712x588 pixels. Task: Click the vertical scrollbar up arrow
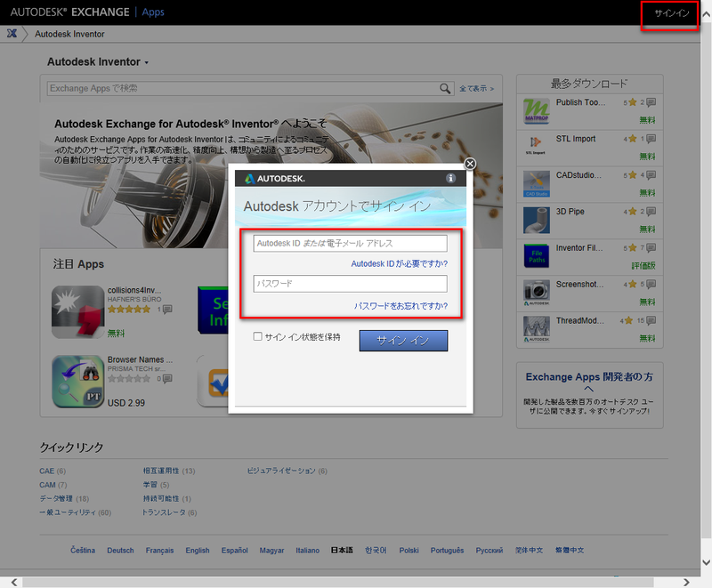click(706, 14)
